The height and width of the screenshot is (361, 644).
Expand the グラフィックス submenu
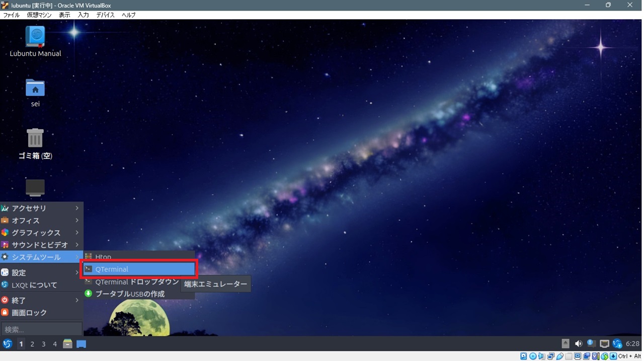pyautogui.click(x=41, y=233)
